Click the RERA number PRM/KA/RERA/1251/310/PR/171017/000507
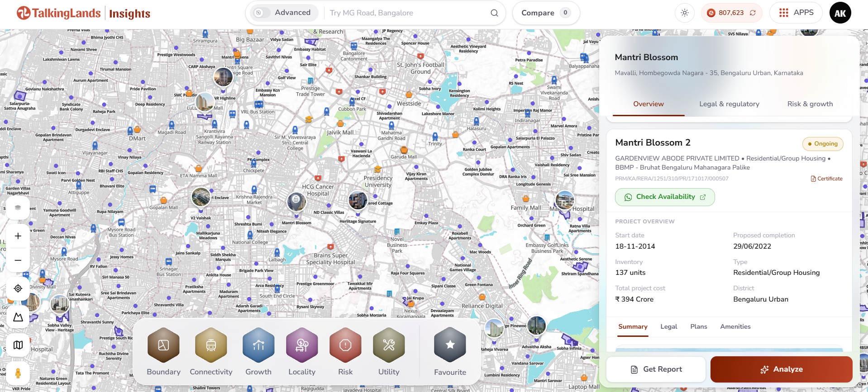This screenshot has height=392, width=868. coord(672,179)
